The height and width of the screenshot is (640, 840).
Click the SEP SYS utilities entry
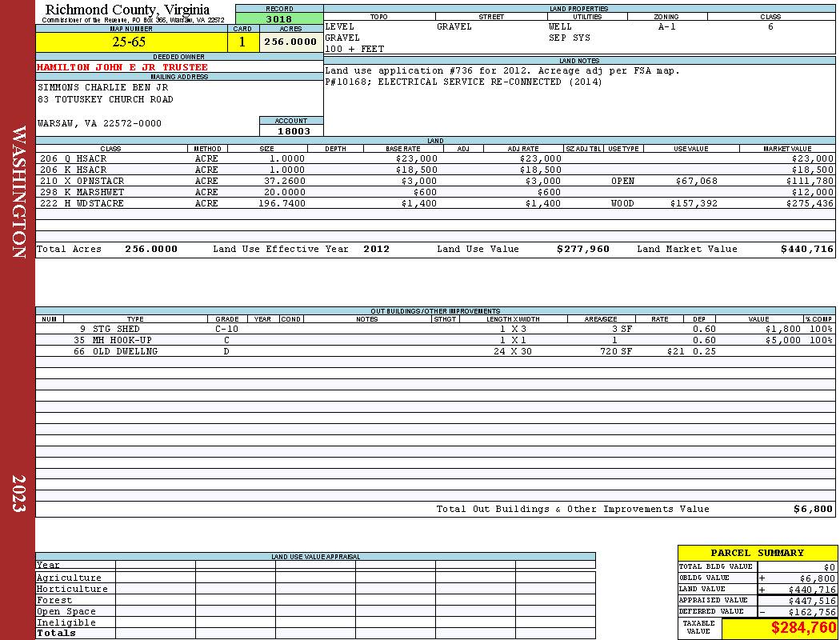tap(570, 38)
